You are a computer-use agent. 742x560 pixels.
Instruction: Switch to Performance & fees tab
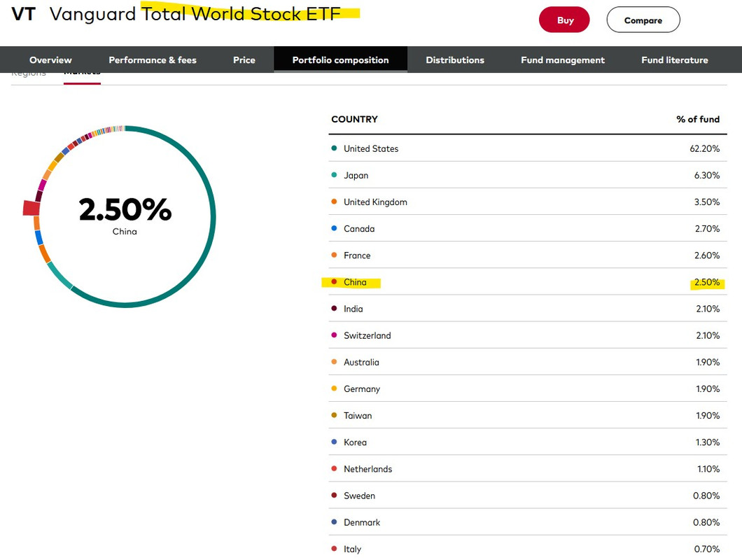(x=153, y=59)
